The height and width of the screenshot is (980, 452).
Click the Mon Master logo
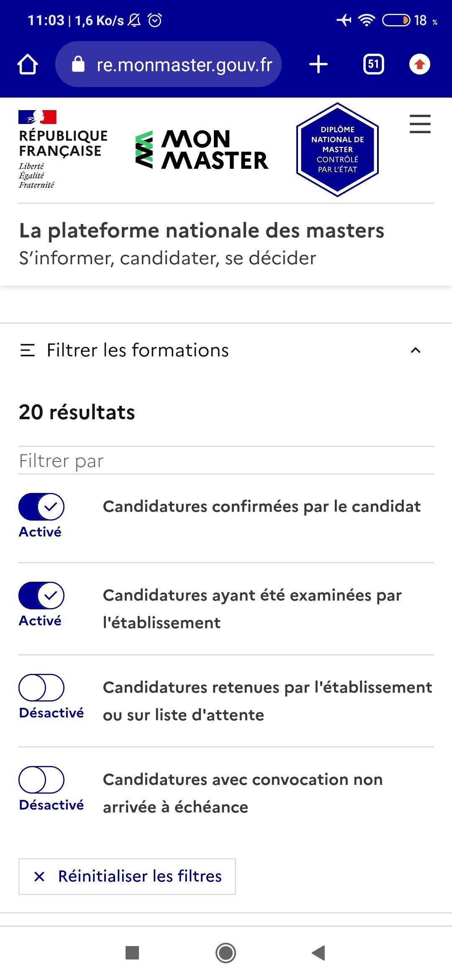pos(202,150)
